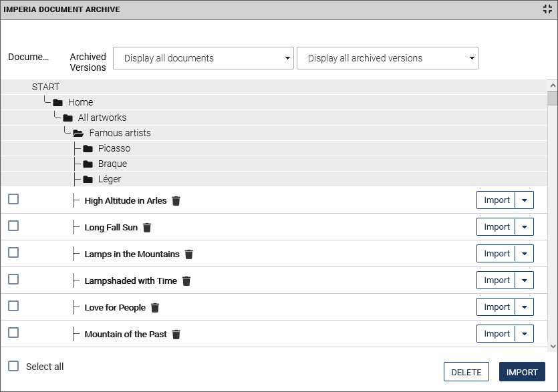This screenshot has height=392, width=558.
Task: Select the Braque tree label
Action: pyautogui.click(x=112, y=164)
